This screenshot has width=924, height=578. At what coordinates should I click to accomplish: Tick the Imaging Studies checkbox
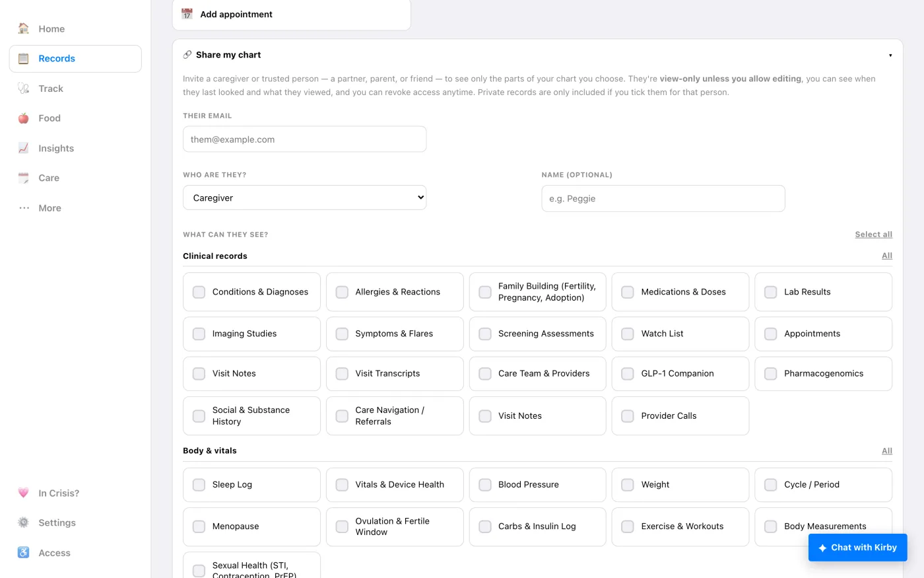tap(199, 334)
